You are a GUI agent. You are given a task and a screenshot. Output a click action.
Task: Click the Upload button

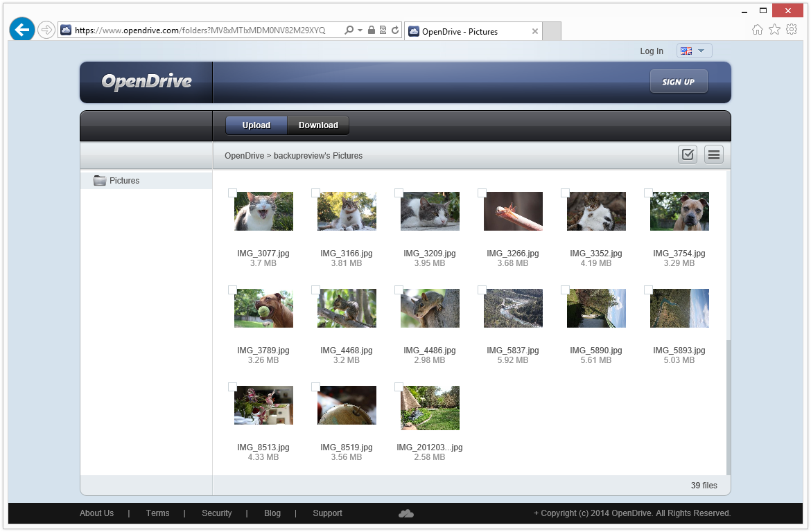pyautogui.click(x=256, y=125)
